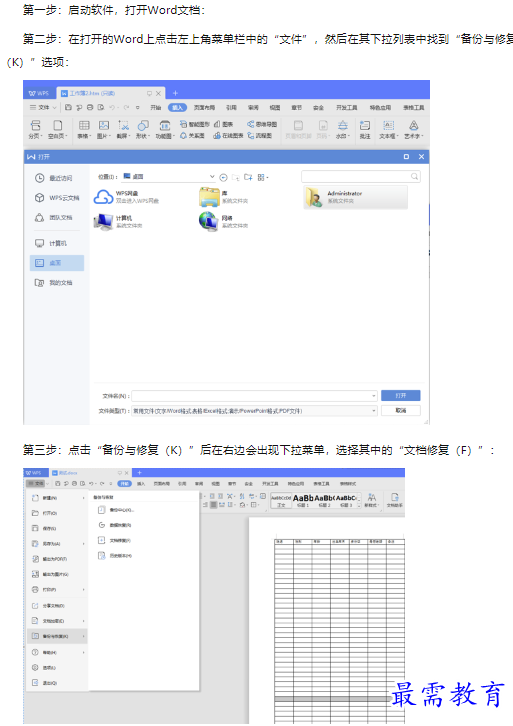Expand the 另存为(A) submenu arrow
The width and height of the screenshot is (513, 726).
83,544
